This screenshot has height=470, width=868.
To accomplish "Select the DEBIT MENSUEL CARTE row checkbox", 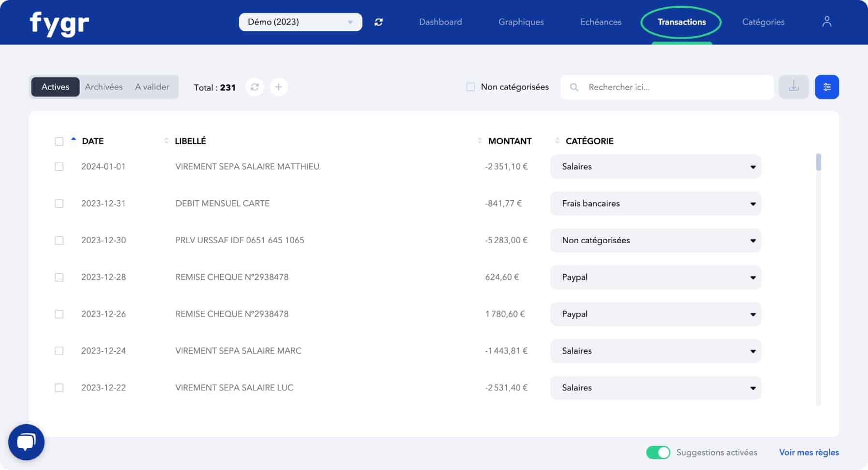I will (59, 204).
